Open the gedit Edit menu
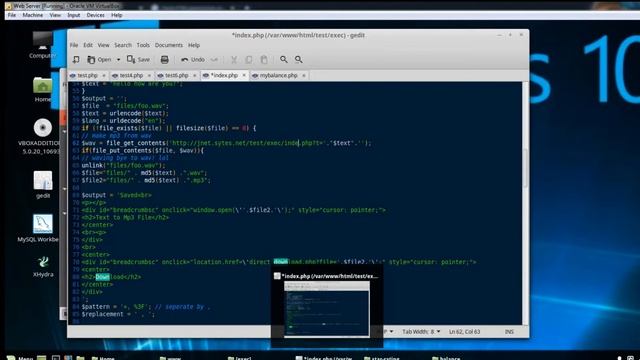 click(88, 45)
